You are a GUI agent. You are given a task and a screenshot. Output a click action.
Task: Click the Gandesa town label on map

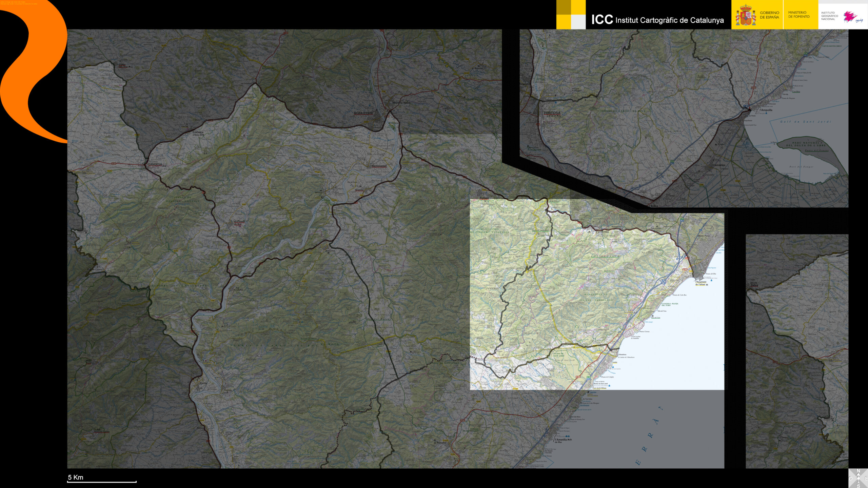[155, 164]
